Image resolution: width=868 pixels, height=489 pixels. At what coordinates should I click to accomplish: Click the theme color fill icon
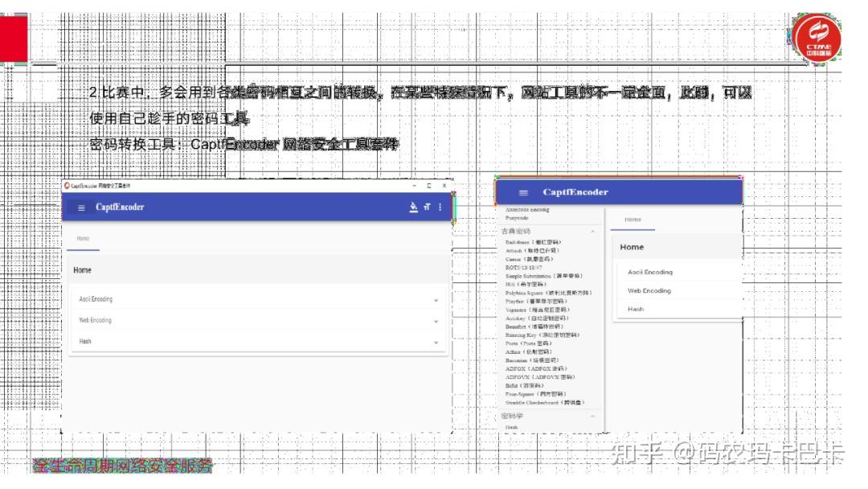(413, 208)
